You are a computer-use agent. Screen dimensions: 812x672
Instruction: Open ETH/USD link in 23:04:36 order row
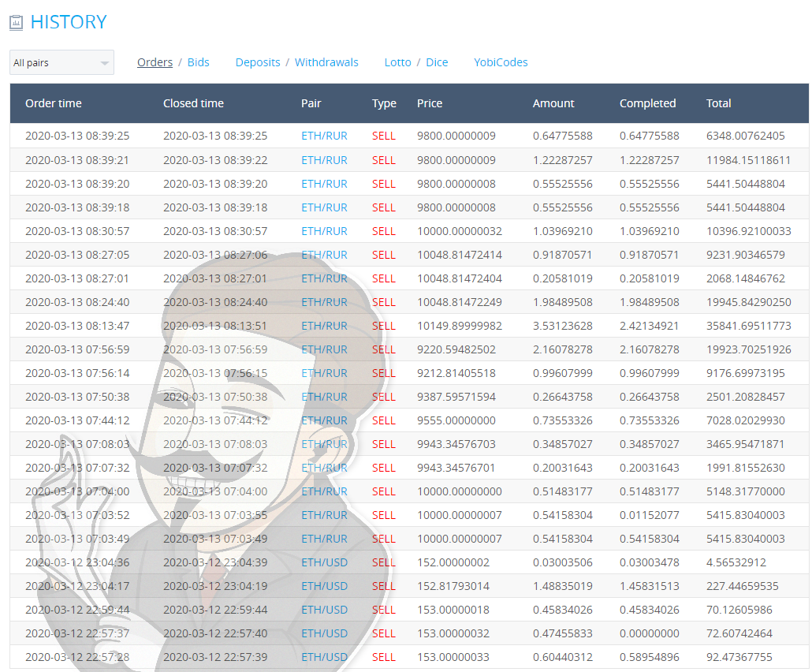point(324,562)
